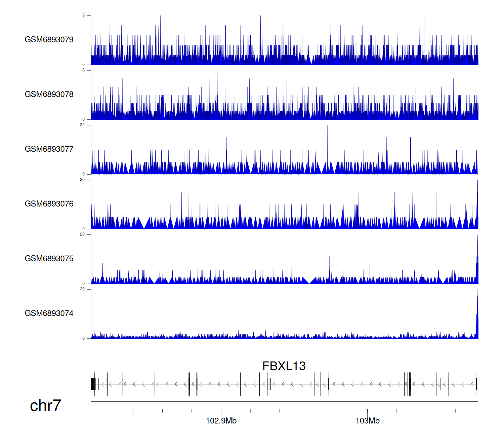Select the 103Mb axis tick label
Viewport: 504px width, 444px height.
tap(368, 421)
